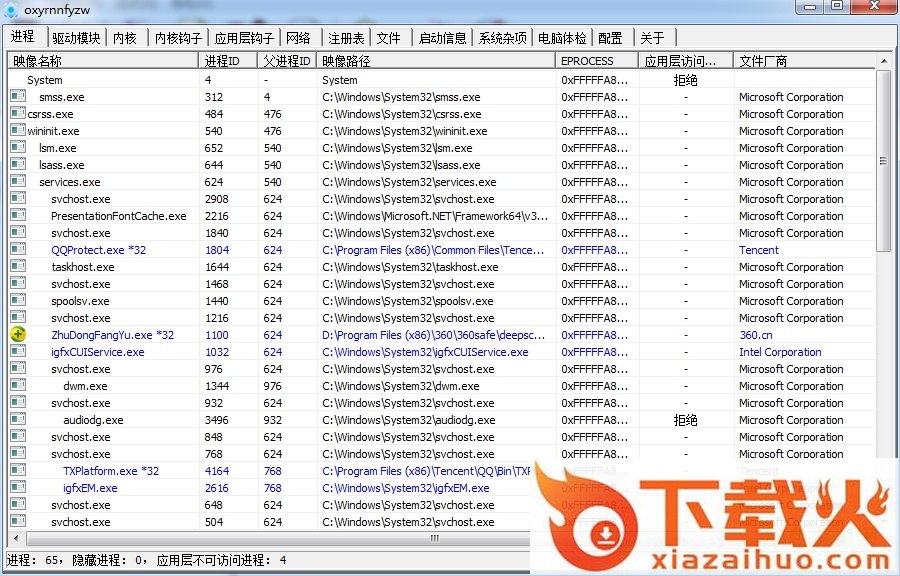
Task: Click the audiodg.exe row icon
Action: [18, 419]
